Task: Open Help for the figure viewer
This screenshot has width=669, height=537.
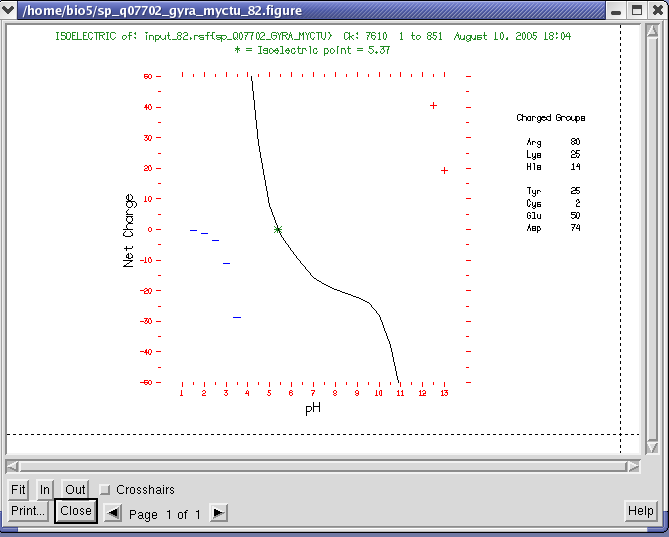Action: point(640,511)
